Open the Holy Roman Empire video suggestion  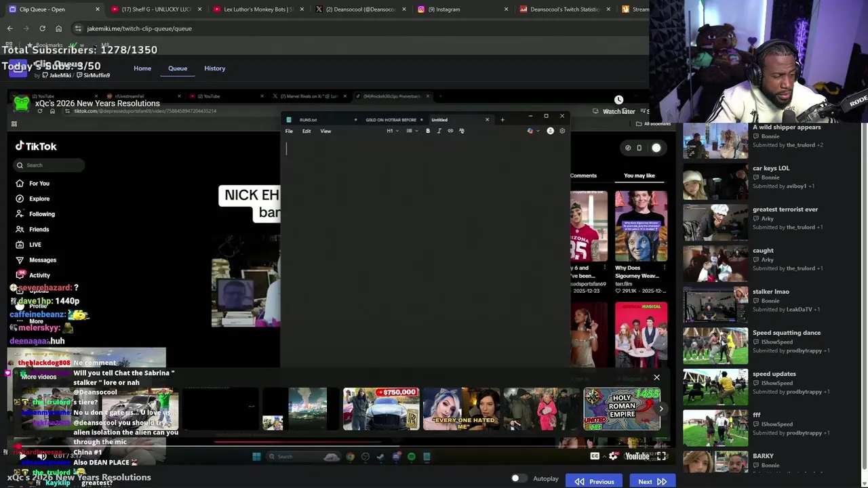click(x=622, y=409)
